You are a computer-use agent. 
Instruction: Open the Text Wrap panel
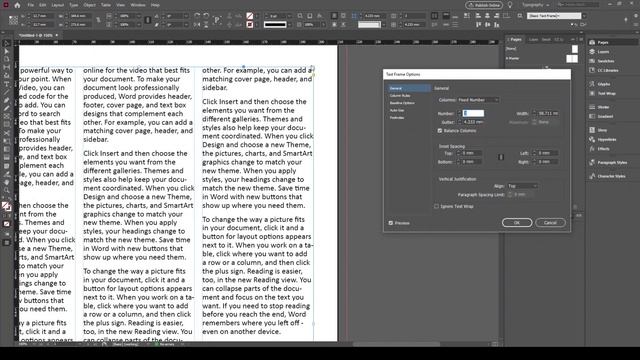point(606,93)
